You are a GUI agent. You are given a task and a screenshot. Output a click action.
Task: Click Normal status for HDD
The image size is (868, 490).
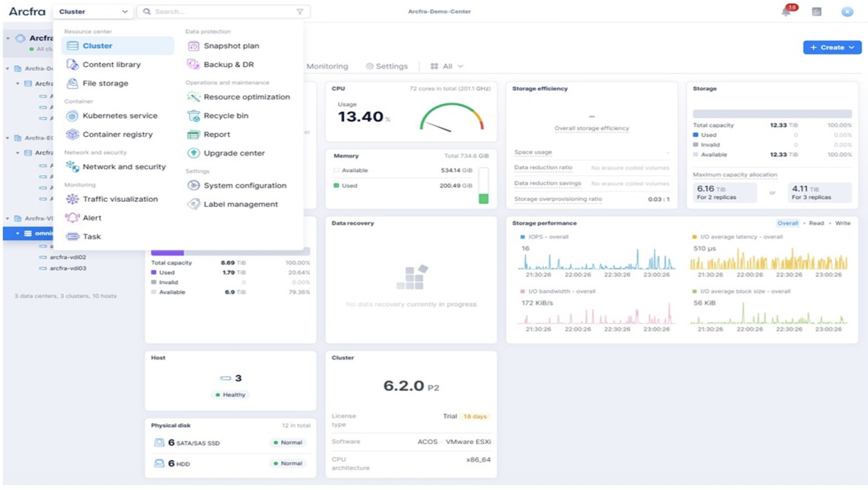(x=288, y=463)
